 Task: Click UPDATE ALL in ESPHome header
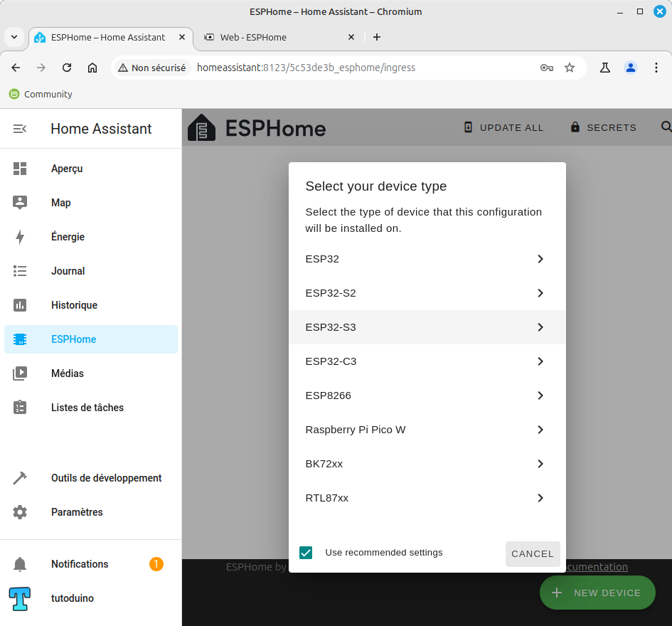point(503,127)
